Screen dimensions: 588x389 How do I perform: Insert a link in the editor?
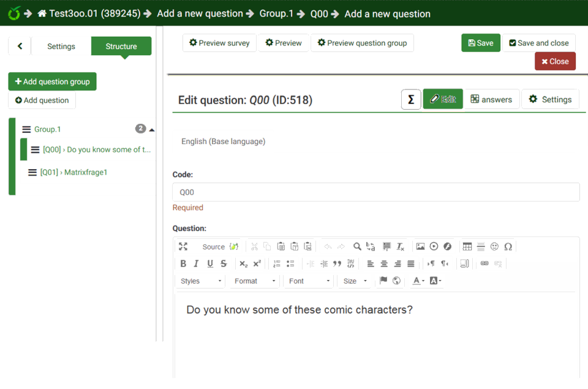(484, 263)
